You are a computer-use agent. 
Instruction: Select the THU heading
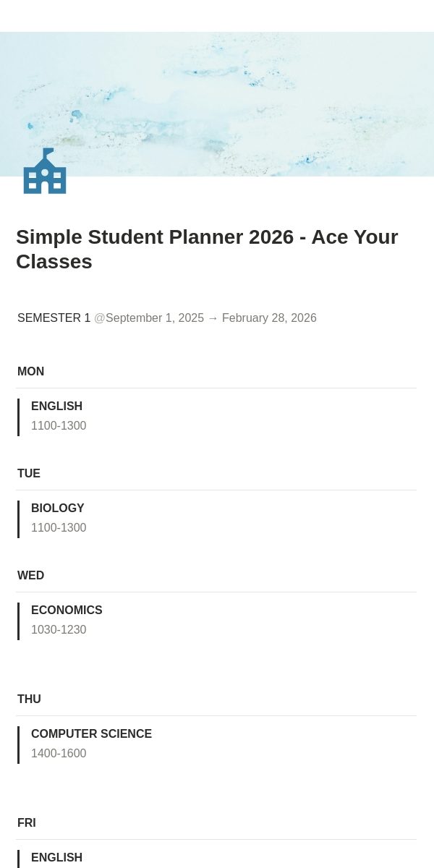point(29,699)
